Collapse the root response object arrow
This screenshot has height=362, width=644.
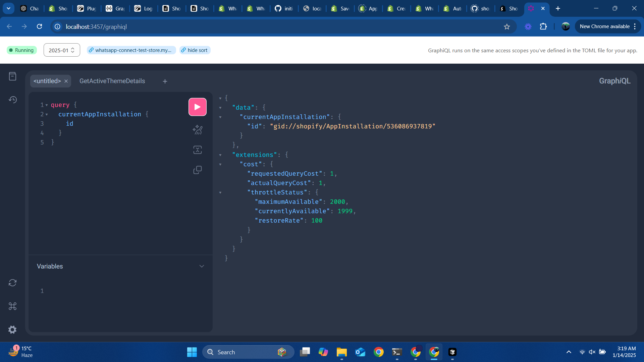click(220, 99)
